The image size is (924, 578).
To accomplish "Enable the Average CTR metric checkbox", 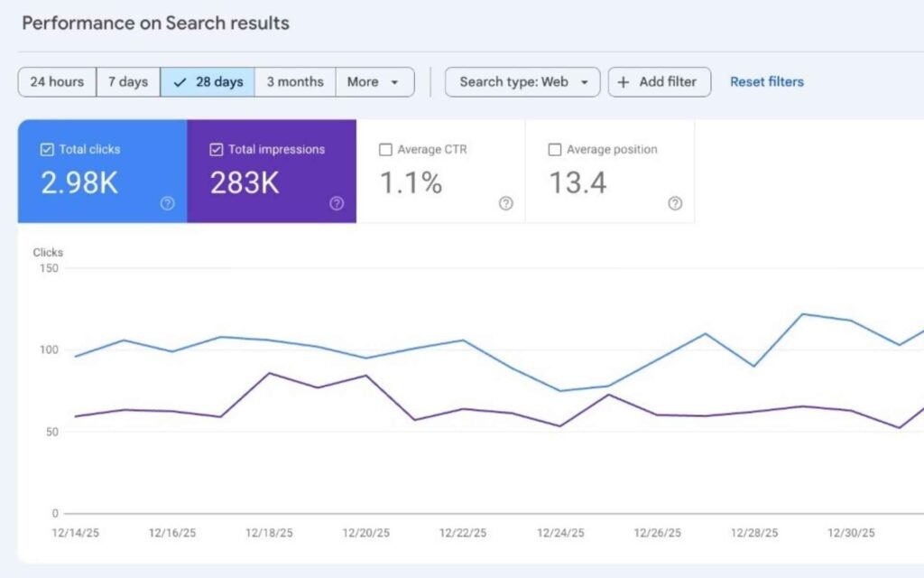I will coord(385,149).
